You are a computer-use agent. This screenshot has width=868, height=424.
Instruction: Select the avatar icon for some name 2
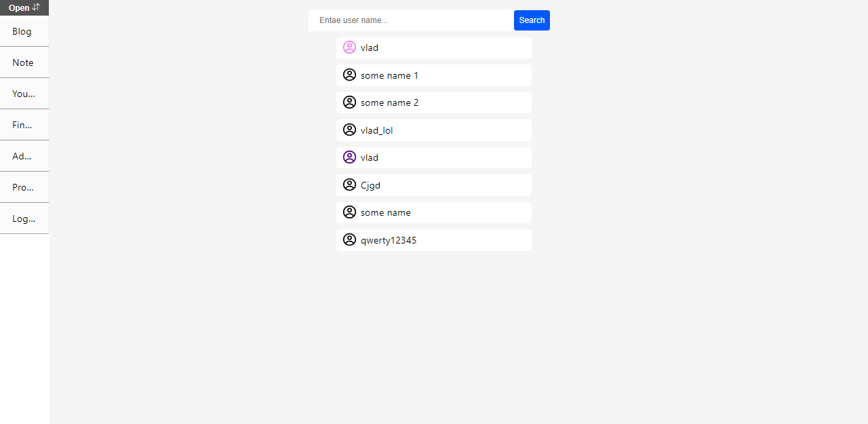coord(349,102)
